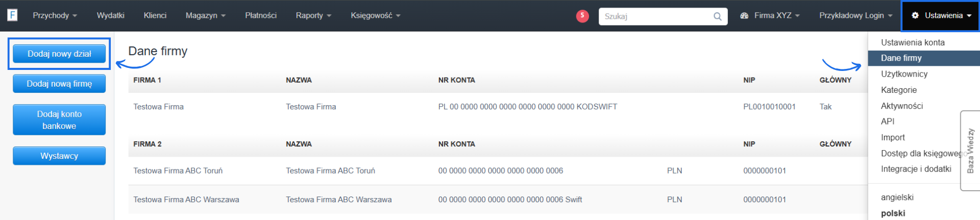Viewport: 980px width, 220px height.
Task: Click the Wystawcy button
Action: pyautogui.click(x=59, y=156)
